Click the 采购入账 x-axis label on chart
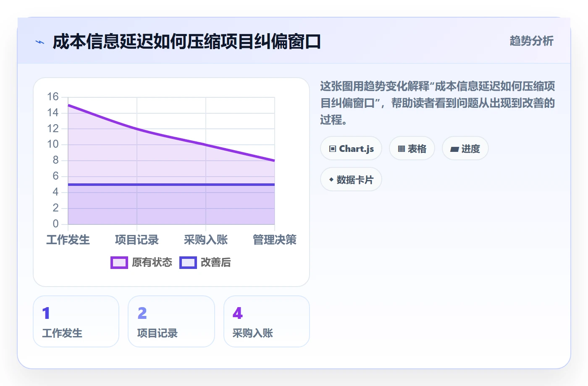Screen dimensions: 588x386 pyautogui.click(x=206, y=240)
